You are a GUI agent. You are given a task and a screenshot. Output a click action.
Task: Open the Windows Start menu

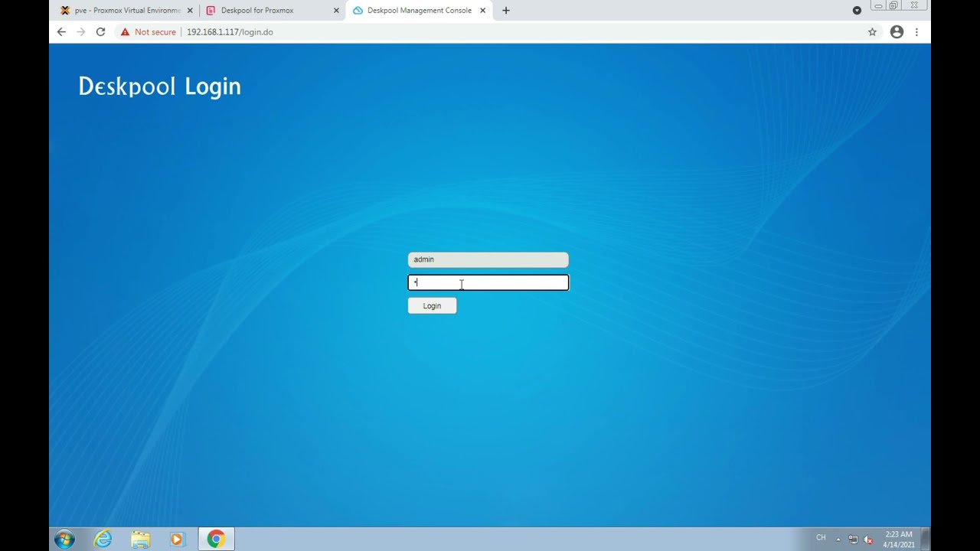[x=64, y=540]
